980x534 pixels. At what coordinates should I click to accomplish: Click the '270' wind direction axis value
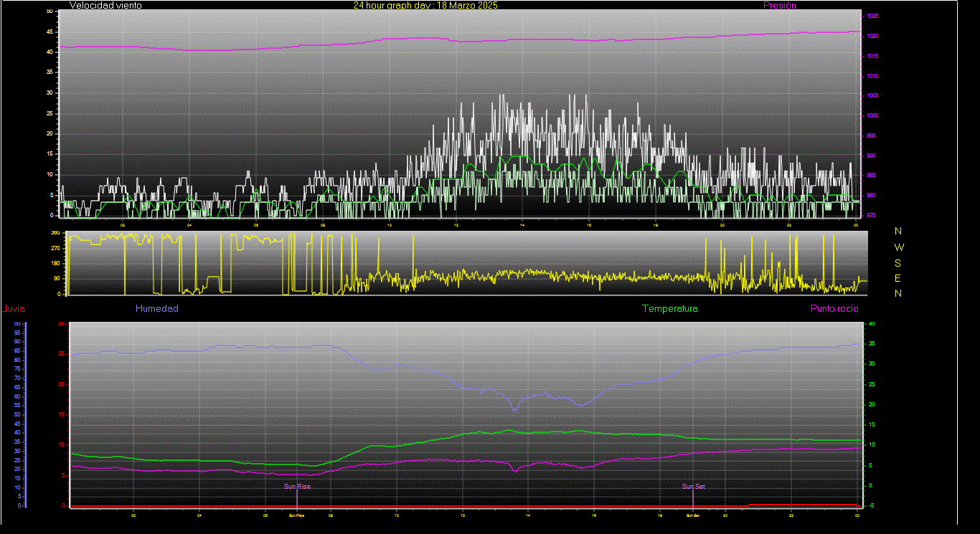(x=55, y=248)
